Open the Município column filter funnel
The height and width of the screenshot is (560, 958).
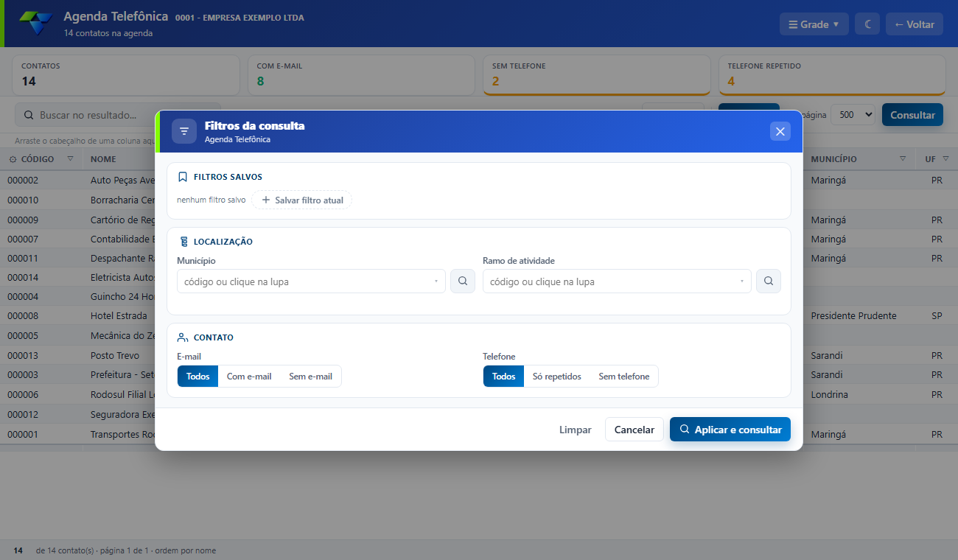tap(903, 158)
